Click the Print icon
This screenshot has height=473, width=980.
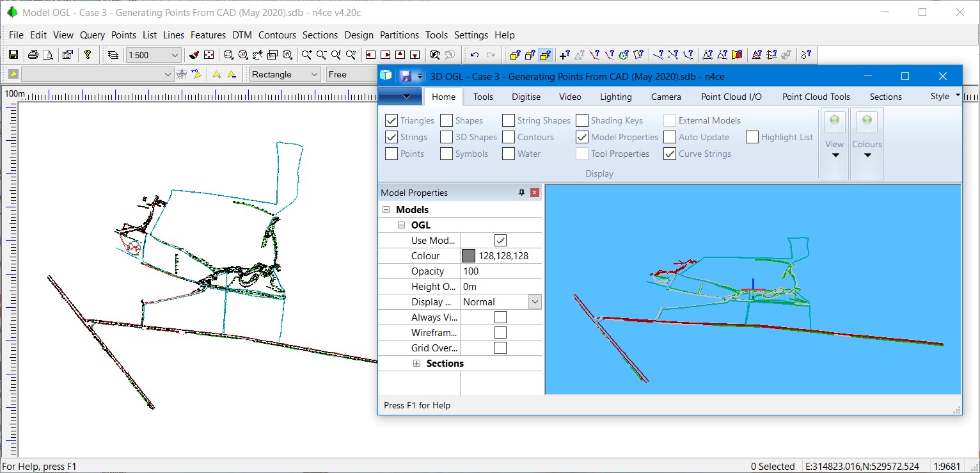pos(33,55)
